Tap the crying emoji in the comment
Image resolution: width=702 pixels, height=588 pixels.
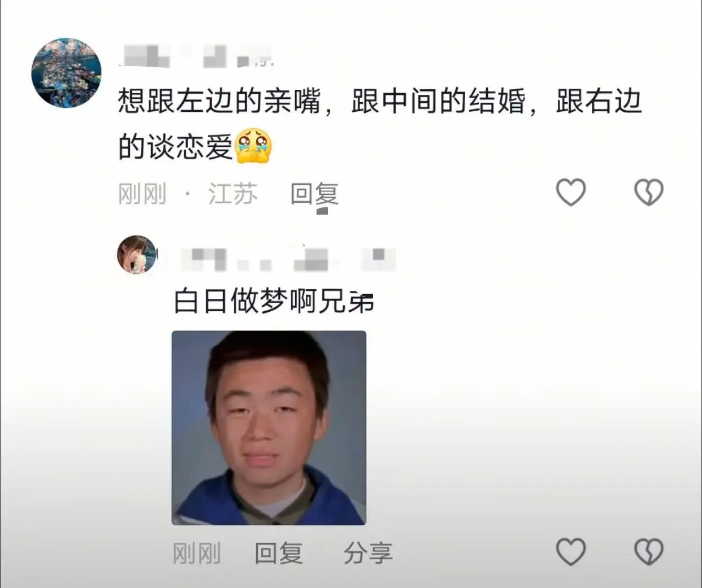tap(254, 146)
